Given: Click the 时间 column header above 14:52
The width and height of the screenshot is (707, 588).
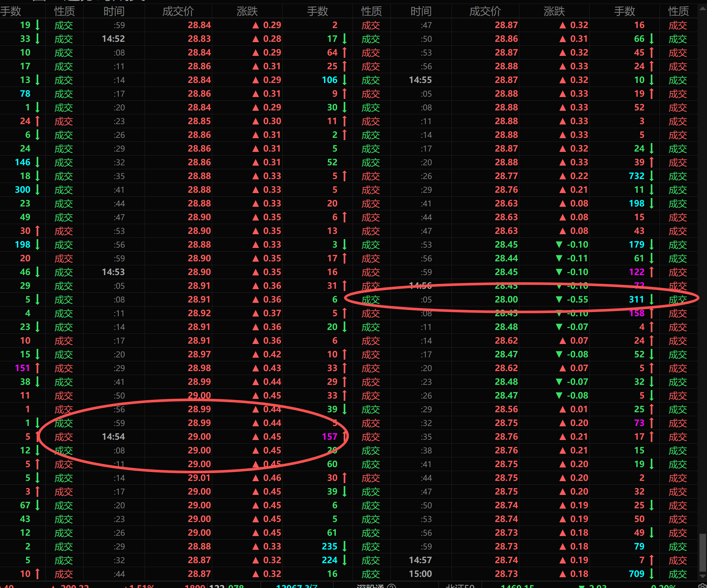Looking at the screenshot, I should click(x=114, y=11).
